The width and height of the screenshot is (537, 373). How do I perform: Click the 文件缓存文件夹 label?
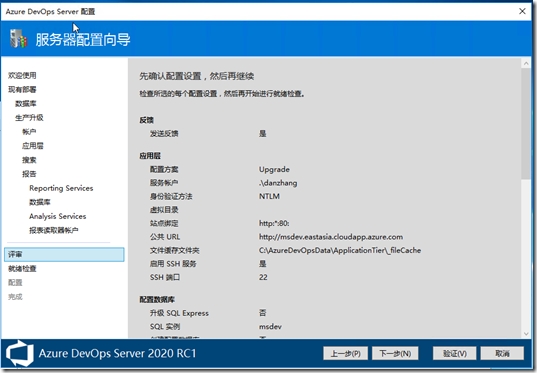175,250
